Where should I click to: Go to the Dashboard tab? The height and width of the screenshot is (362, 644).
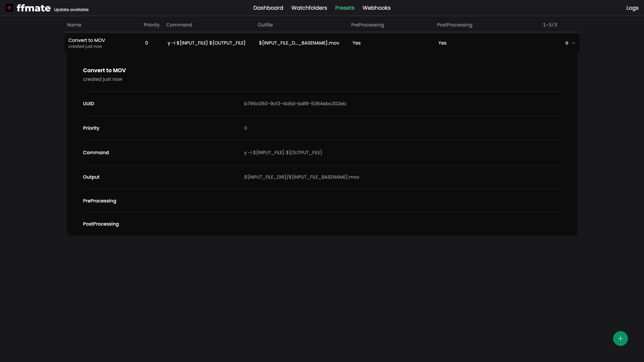tap(268, 8)
